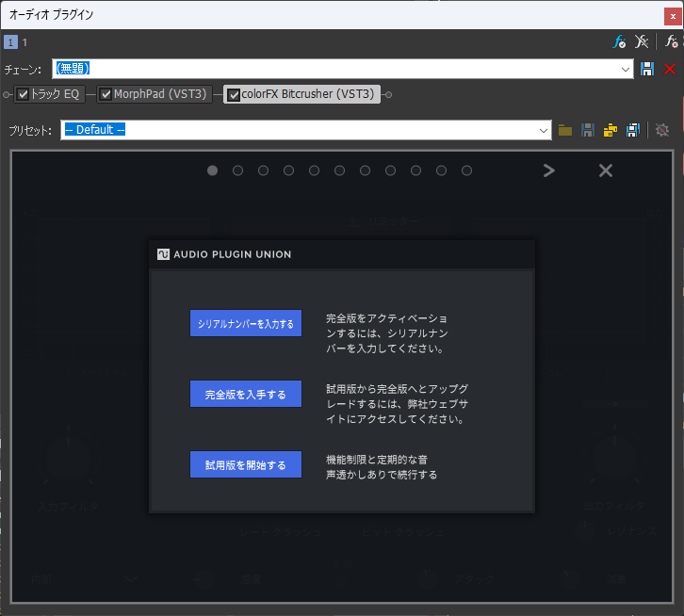Expand the preset Default dropdown arrow

click(x=543, y=130)
